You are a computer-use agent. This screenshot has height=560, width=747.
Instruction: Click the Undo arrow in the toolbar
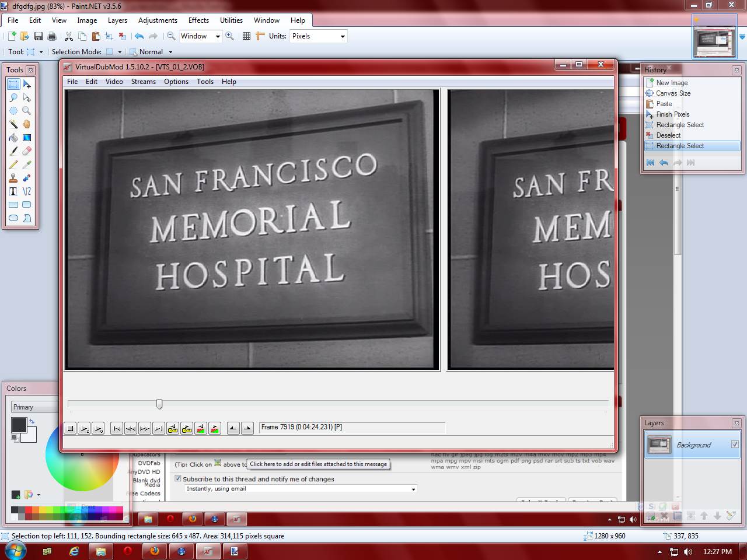click(x=139, y=36)
